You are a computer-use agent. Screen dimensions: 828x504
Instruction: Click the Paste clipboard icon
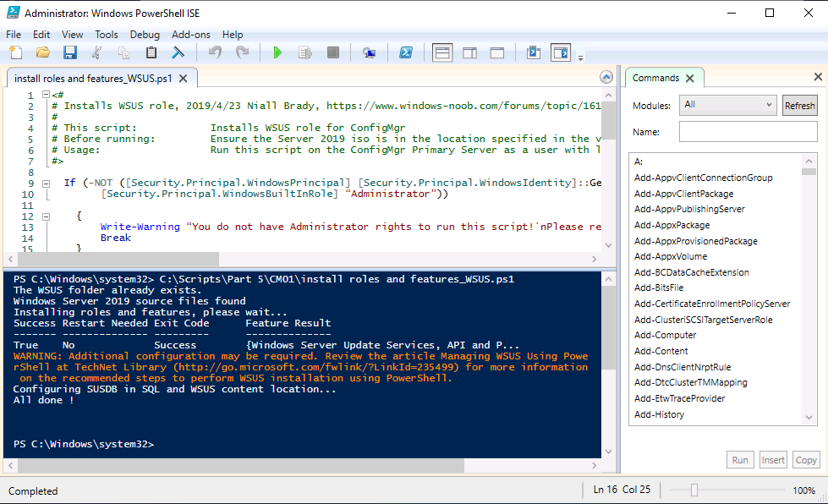(151, 52)
